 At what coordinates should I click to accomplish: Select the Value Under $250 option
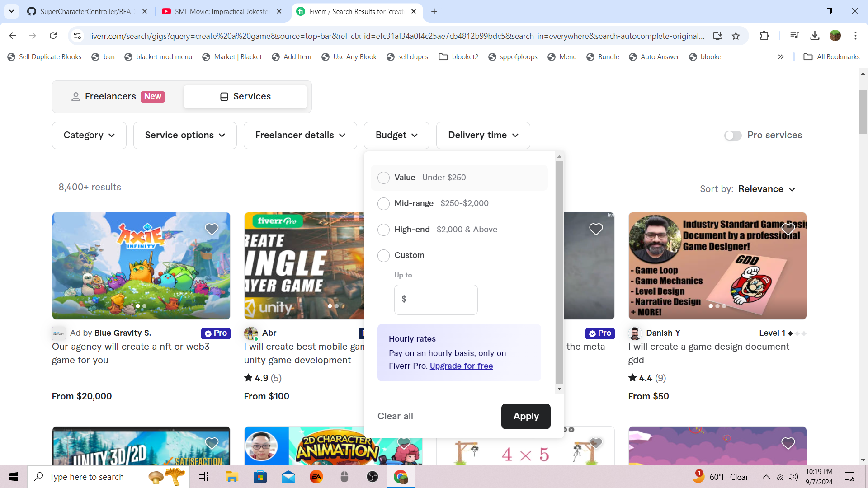(383, 178)
